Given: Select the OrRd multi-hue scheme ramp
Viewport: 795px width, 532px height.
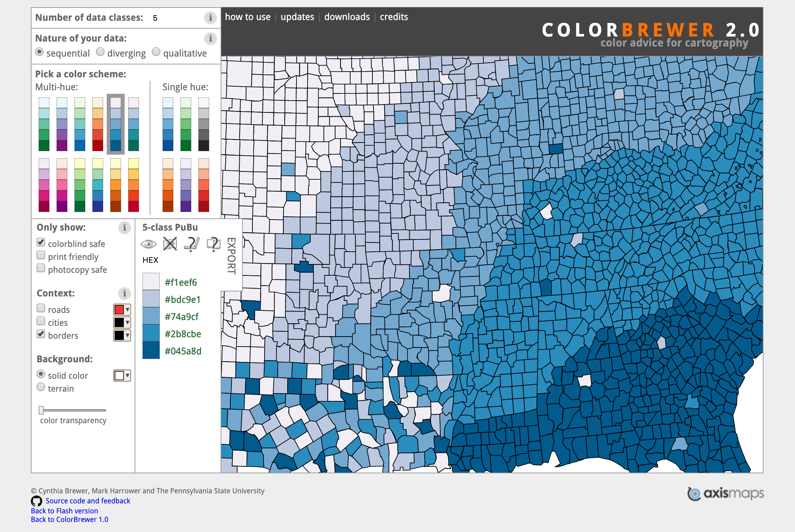Looking at the screenshot, I should (98, 124).
